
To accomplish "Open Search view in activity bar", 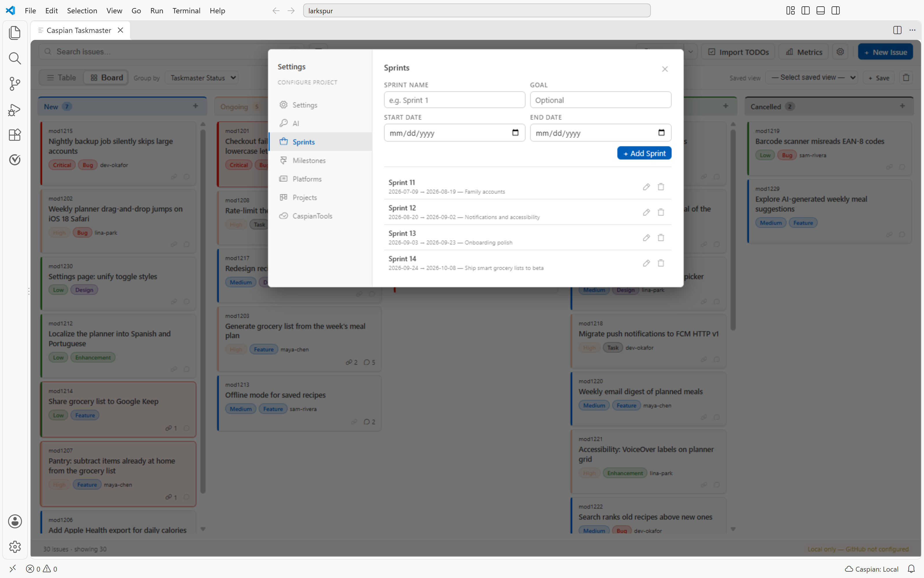I will click(x=14, y=58).
